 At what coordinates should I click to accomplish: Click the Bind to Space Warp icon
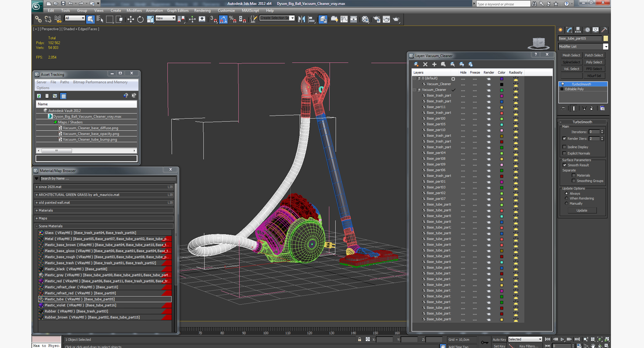[58, 19]
